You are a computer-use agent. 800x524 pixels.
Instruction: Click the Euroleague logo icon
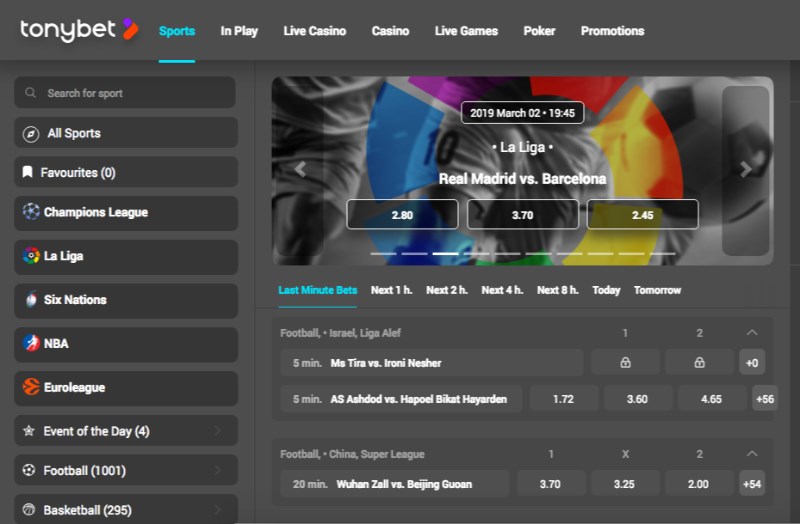(x=31, y=387)
